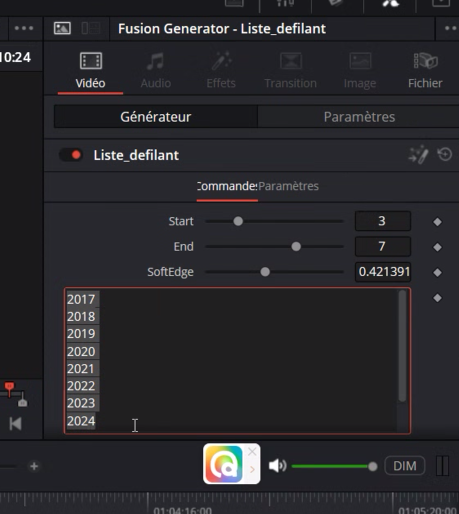Close the colorful Q overlay widget
This screenshot has width=459, height=514.
point(252,452)
